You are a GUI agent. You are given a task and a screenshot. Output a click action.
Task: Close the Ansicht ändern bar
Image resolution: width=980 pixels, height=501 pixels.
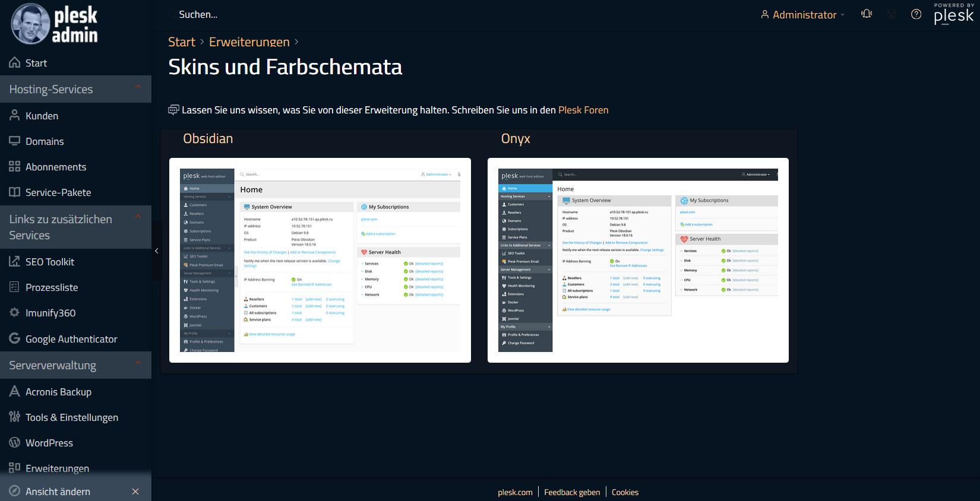(135, 492)
